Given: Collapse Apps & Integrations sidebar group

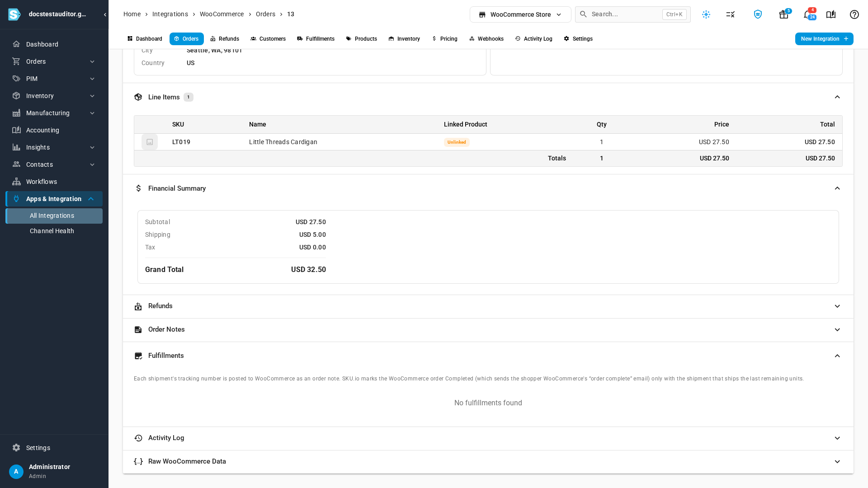Looking at the screenshot, I should [54, 199].
